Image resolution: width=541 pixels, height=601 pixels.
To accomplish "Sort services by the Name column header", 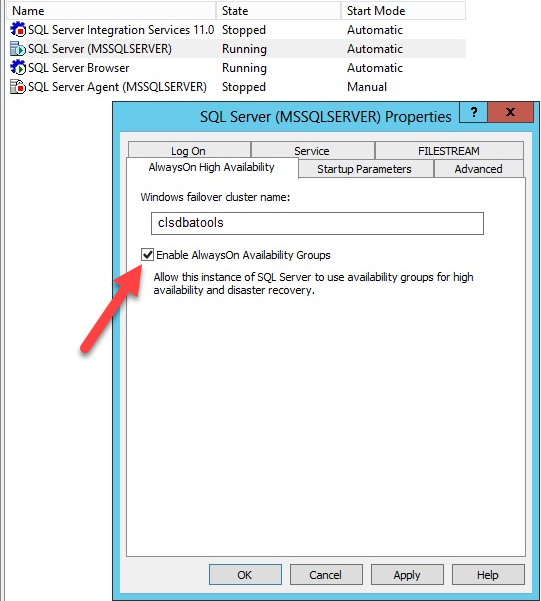I will [111, 11].
